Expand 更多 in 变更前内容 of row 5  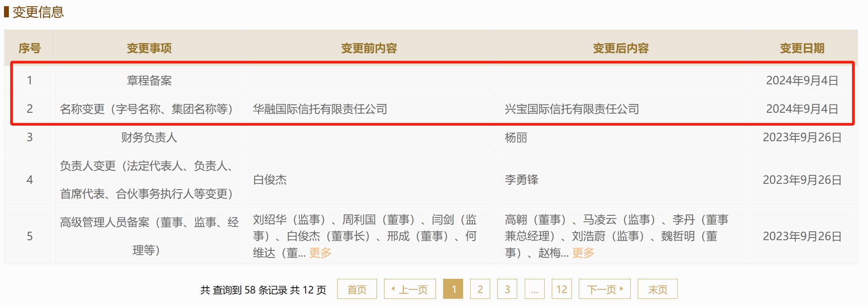tap(320, 253)
